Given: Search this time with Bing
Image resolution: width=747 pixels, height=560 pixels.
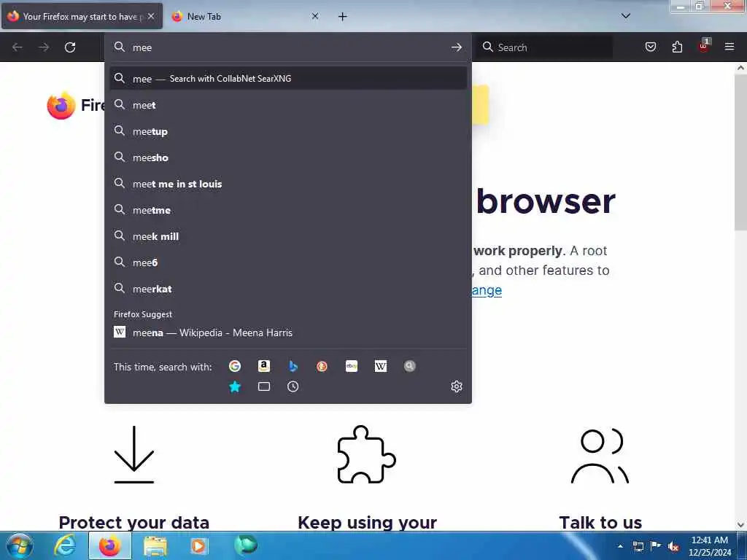Looking at the screenshot, I should click(293, 366).
